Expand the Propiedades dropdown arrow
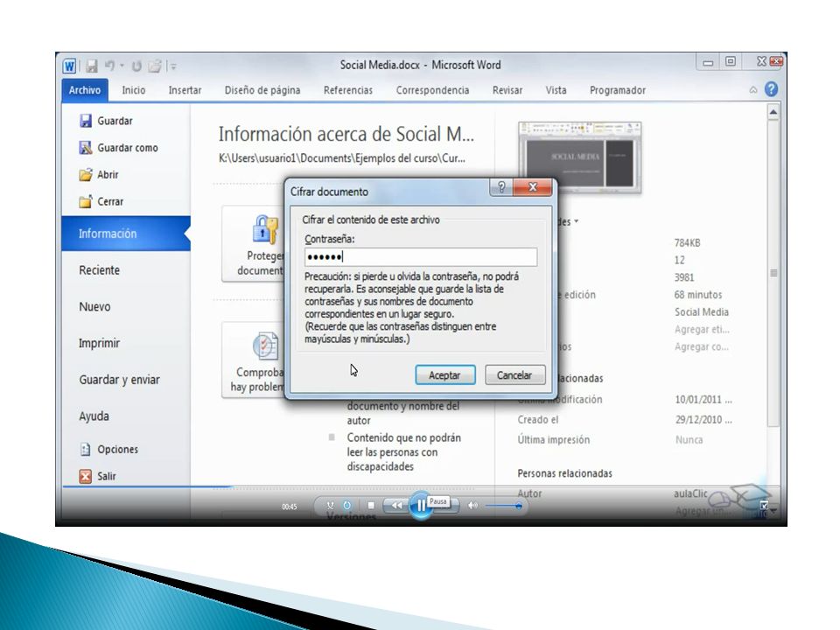840x630 pixels. tap(577, 221)
